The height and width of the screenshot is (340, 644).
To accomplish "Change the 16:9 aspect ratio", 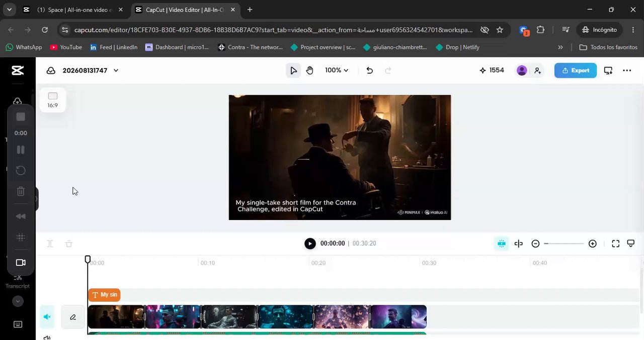I will point(53,100).
